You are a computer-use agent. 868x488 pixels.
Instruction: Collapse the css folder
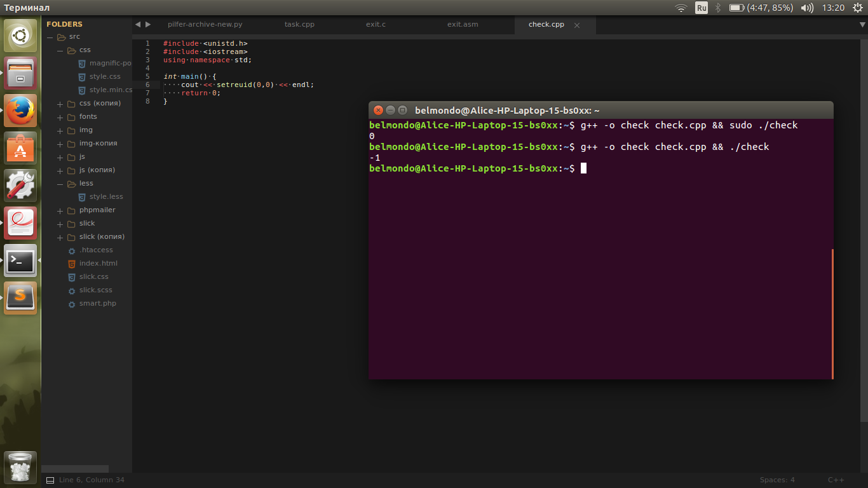pyautogui.click(x=60, y=50)
